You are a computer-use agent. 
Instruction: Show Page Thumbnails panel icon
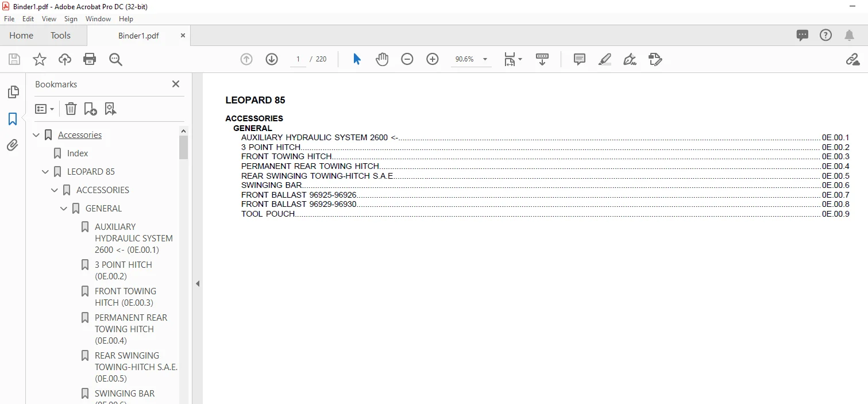(13, 92)
